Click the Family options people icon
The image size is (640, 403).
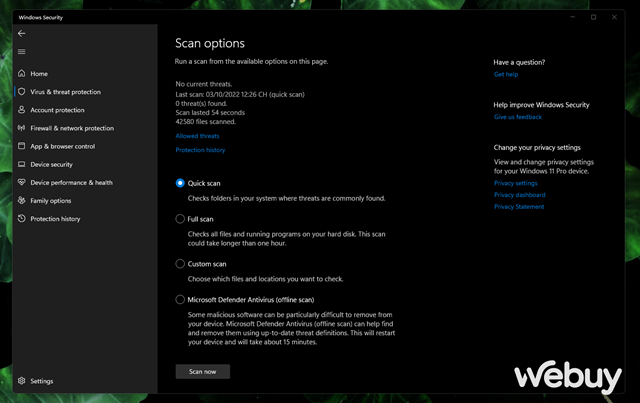tap(22, 200)
